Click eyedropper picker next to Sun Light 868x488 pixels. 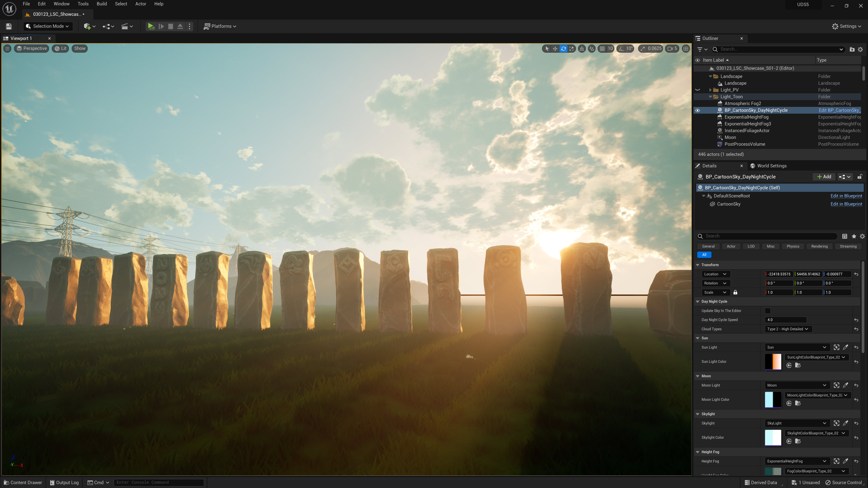point(845,347)
